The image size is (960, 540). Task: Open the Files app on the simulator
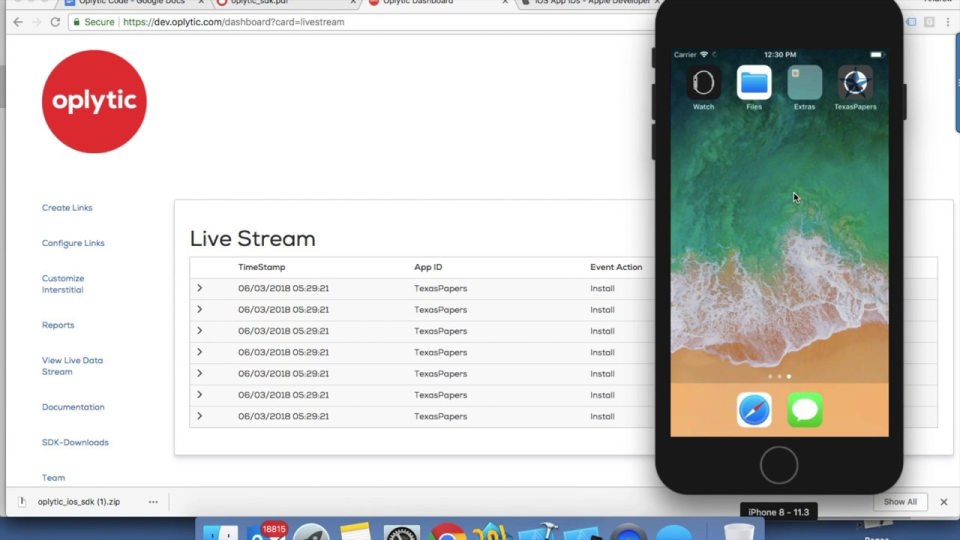coord(754,83)
